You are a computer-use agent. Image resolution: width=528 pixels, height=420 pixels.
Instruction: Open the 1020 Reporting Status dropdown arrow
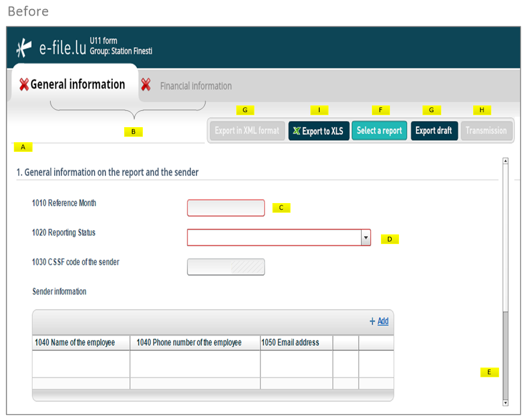366,237
